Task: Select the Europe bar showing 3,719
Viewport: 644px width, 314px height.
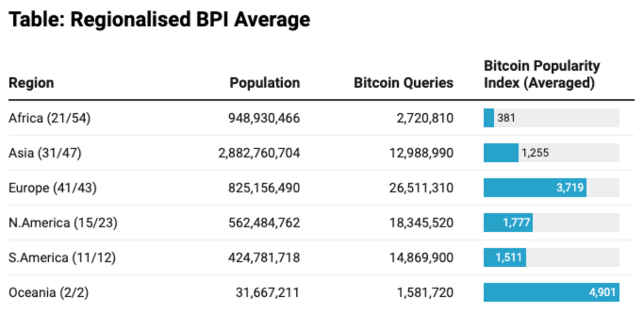Action: click(x=535, y=188)
